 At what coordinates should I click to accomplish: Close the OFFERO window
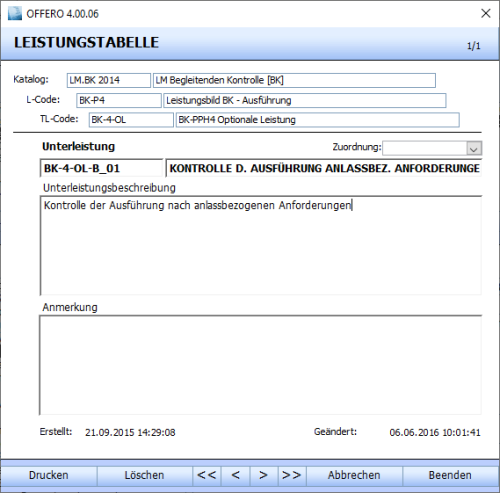(x=486, y=13)
